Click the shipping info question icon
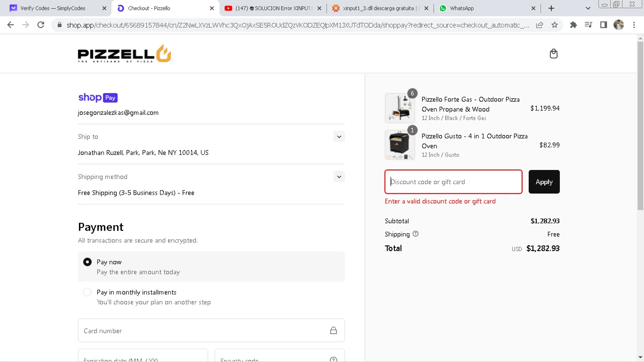The height and width of the screenshot is (362, 644). 415,234
